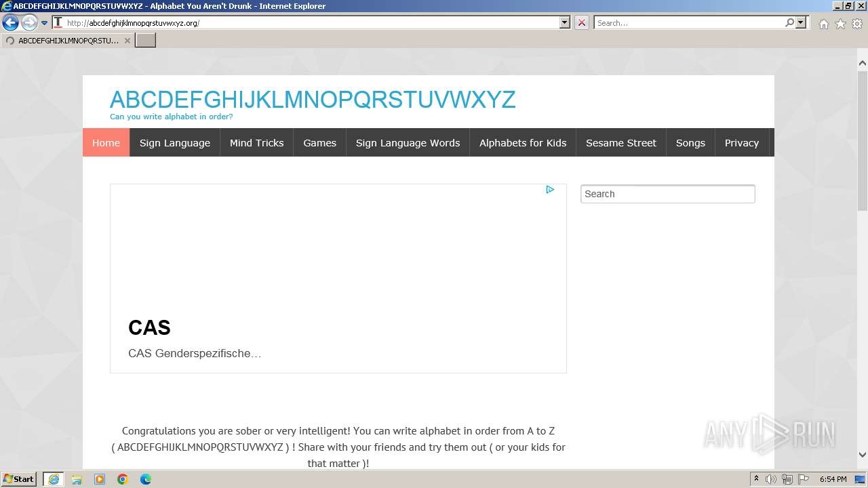
Task: Stop loading with the red X button
Action: tap(582, 22)
